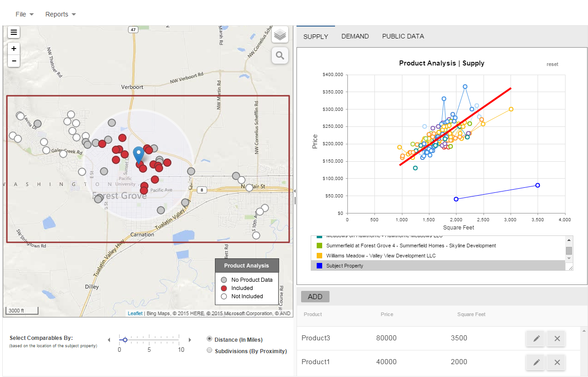Click the 80000 price cell
The height and width of the screenshot is (377, 588).
386,338
